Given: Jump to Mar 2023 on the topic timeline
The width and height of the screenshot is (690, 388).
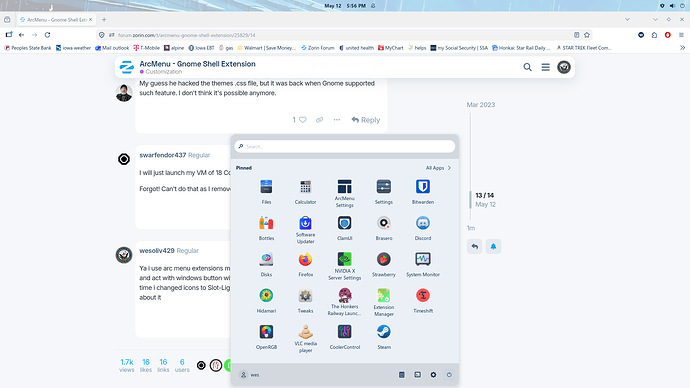Looking at the screenshot, I should 481,105.
